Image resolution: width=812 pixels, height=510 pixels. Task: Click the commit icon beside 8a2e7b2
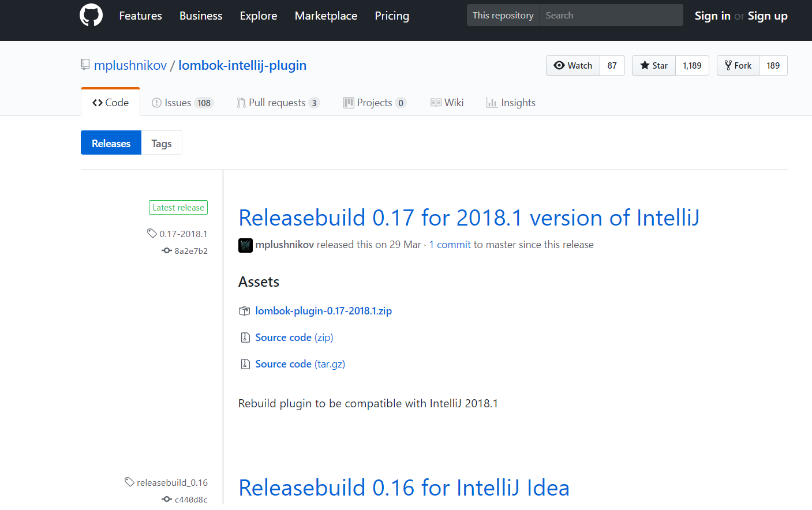(x=167, y=250)
